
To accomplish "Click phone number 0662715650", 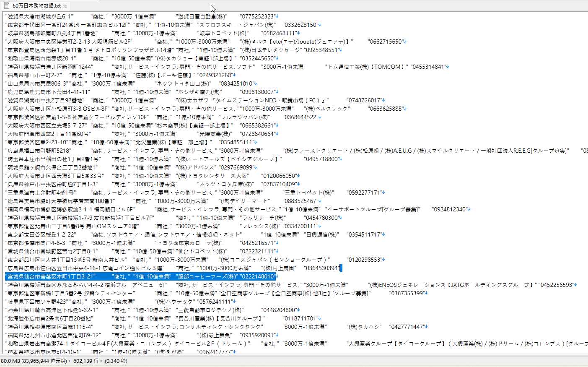I will (x=385, y=42).
